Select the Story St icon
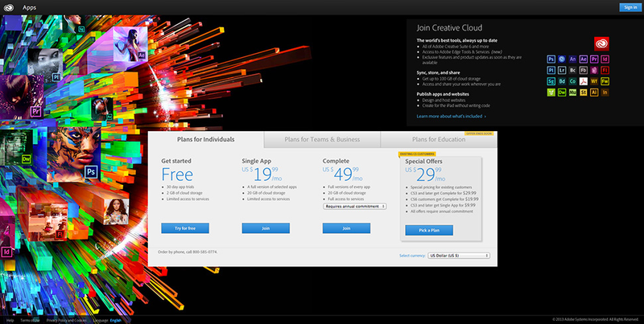The width and height of the screenshot is (644, 324). point(584,92)
